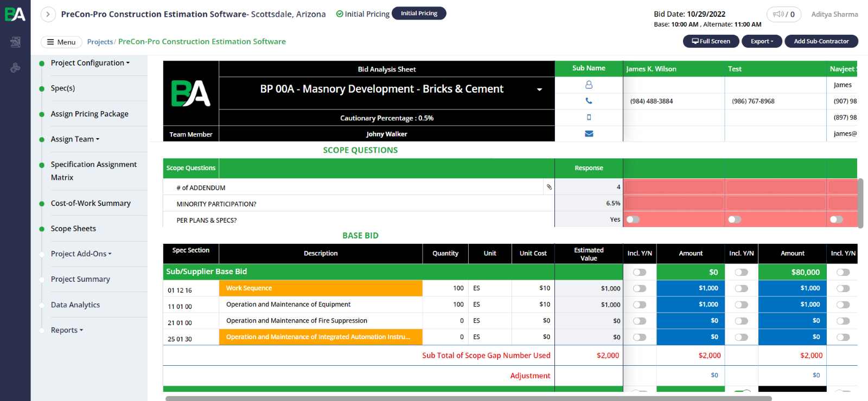Toggle PER PLANS & SPECS for Navjeet sub
The image size is (868, 401).
click(x=837, y=219)
